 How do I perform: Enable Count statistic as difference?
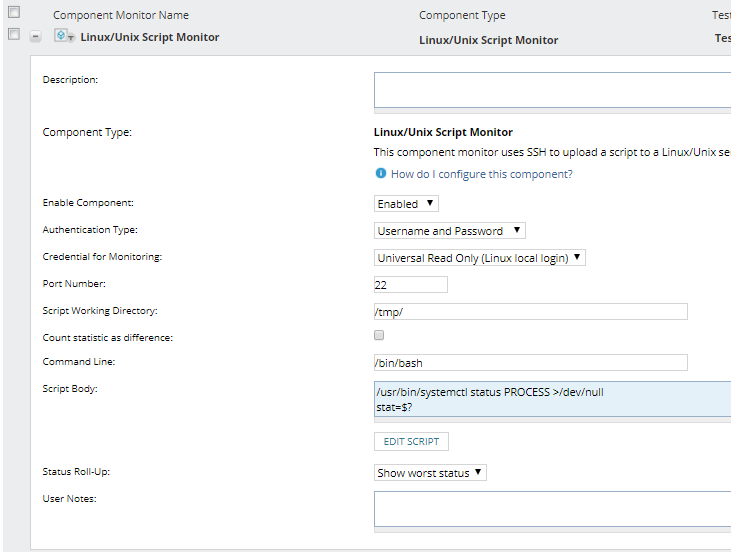point(379,336)
